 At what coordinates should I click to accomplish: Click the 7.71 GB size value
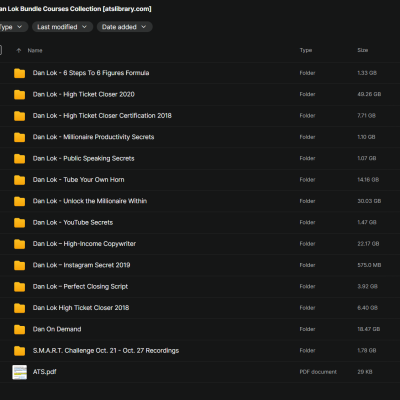[366, 116]
